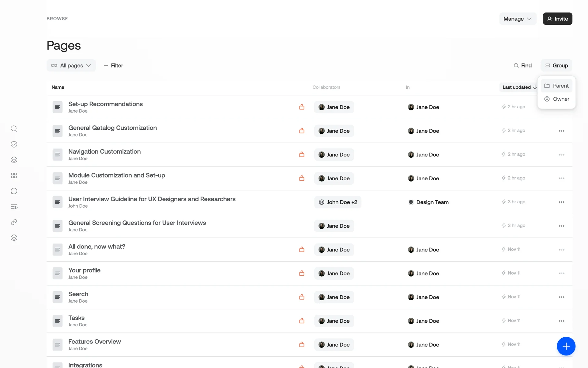Open the John Doe +2 collaborators chip
The height and width of the screenshot is (368, 588).
pos(338,202)
